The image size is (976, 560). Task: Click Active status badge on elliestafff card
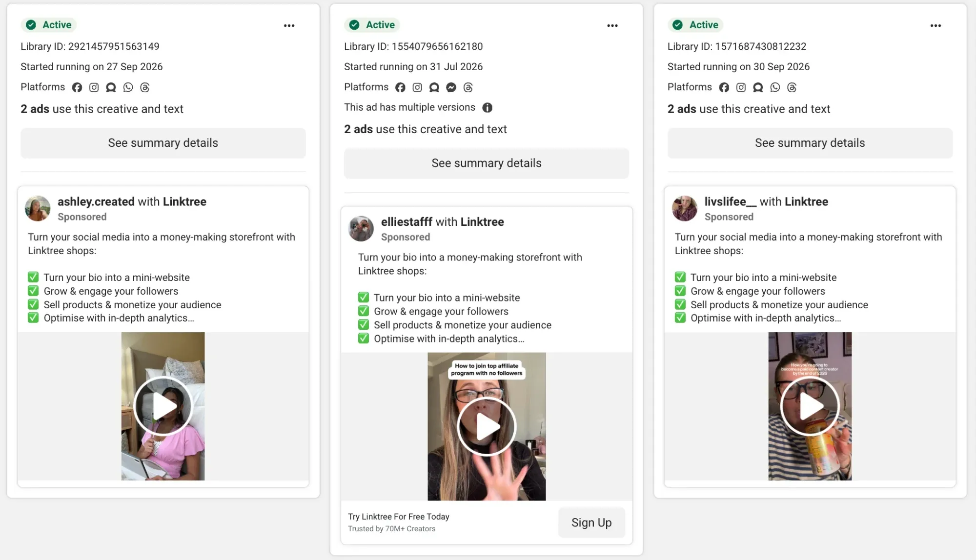(x=372, y=25)
